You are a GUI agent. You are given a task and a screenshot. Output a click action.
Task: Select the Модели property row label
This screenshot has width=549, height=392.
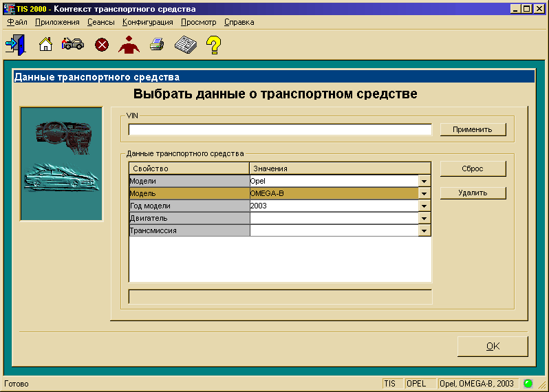(189, 181)
